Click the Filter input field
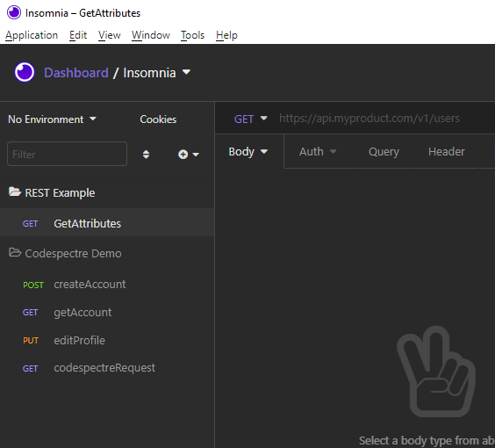The height and width of the screenshot is (448, 495). pos(67,154)
